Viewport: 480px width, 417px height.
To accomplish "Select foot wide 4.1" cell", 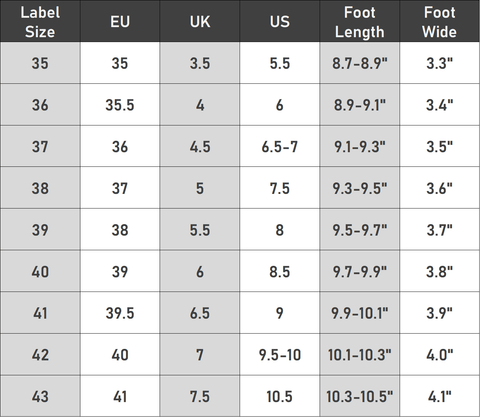I will [x=440, y=396].
